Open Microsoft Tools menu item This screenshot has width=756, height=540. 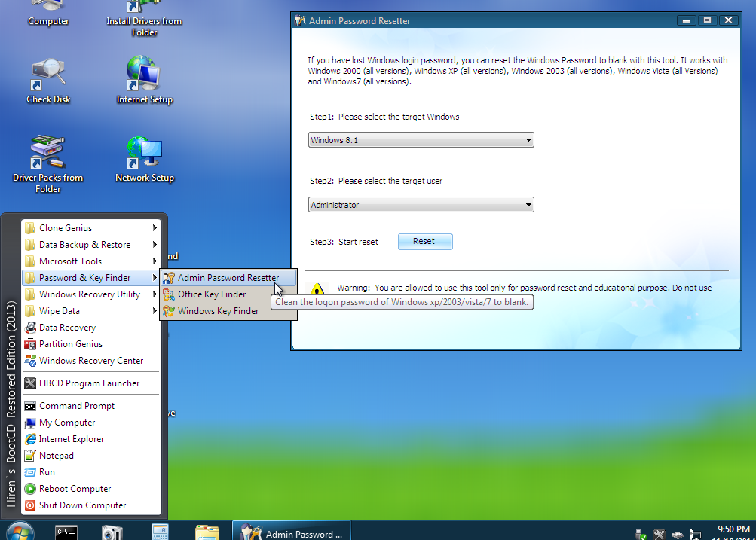(x=91, y=261)
